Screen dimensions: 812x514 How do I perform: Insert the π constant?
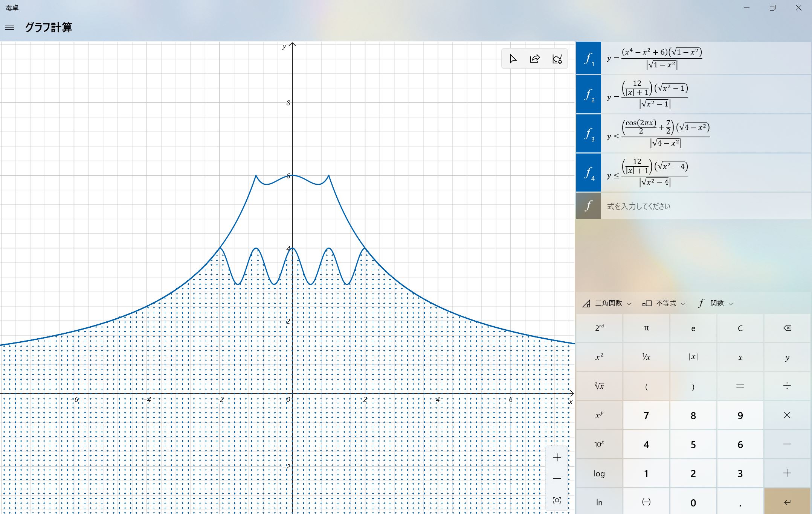tap(646, 328)
